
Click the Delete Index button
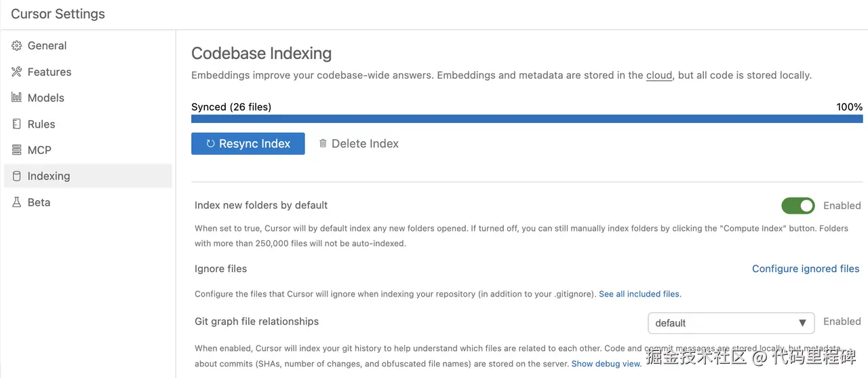point(359,144)
